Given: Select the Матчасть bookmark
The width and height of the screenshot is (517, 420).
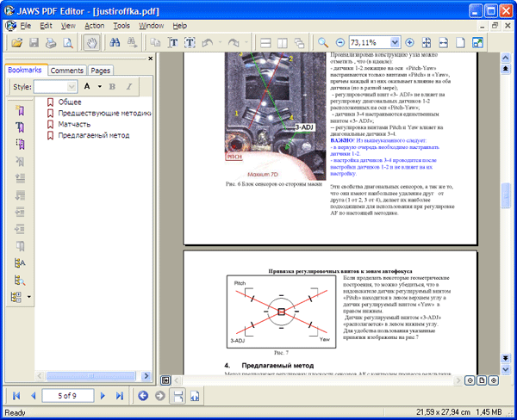Looking at the screenshot, I should pyautogui.click(x=74, y=124).
